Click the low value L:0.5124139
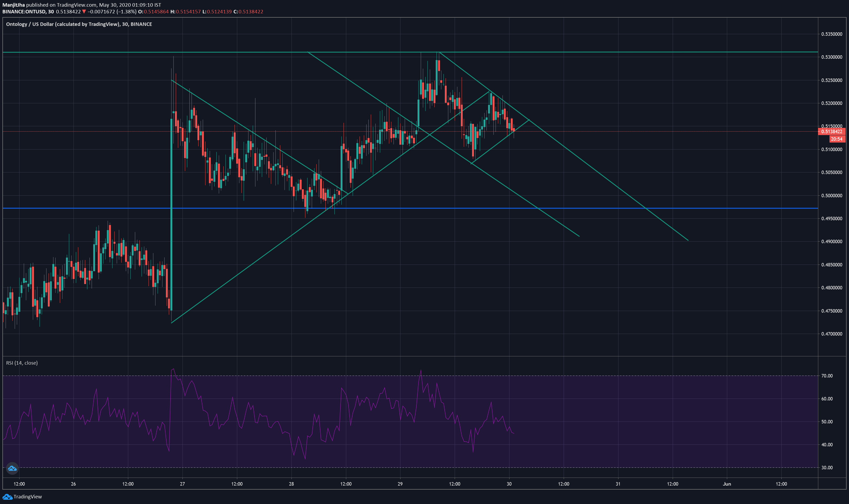The height and width of the screenshot is (504, 849). [217, 11]
